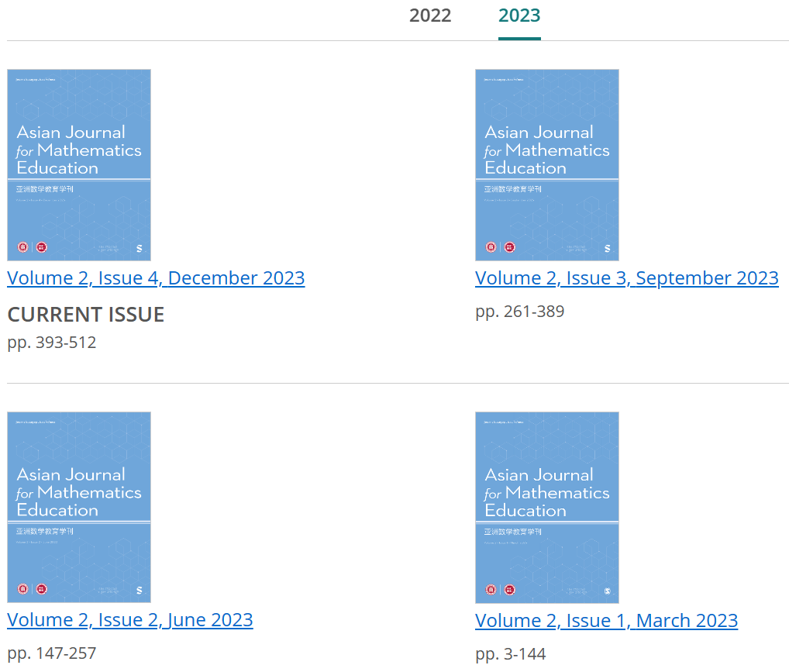Open Volume 2, Issue 4, December 2023 link

coord(156,277)
